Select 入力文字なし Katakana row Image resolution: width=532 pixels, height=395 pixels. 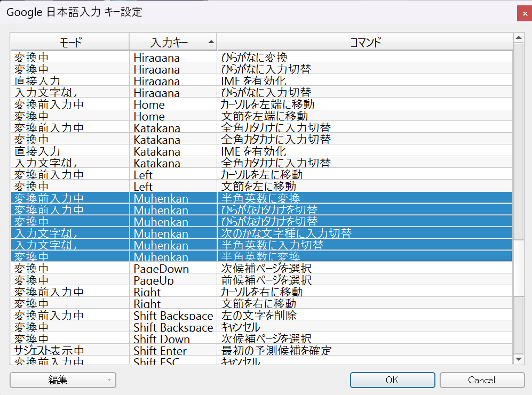tap(261, 163)
